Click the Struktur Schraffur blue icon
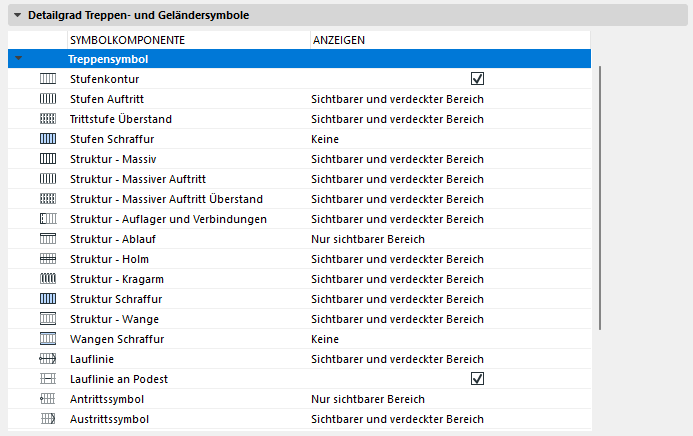This screenshot has height=436, width=693. click(x=48, y=299)
